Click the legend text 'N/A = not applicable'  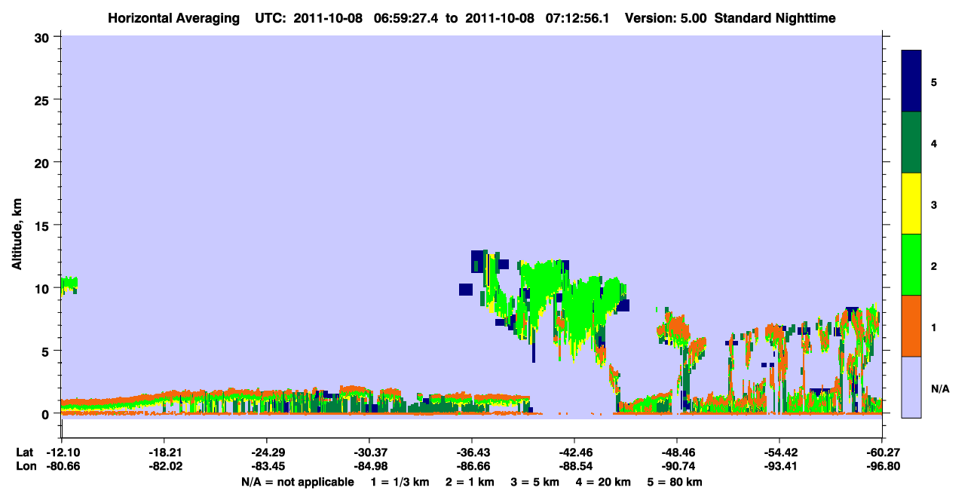click(x=298, y=482)
